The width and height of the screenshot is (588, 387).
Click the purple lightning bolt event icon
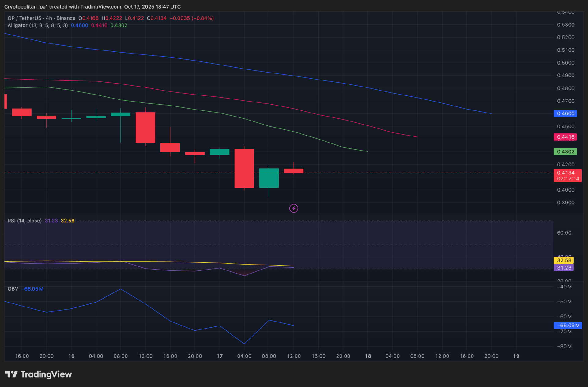pyautogui.click(x=294, y=208)
